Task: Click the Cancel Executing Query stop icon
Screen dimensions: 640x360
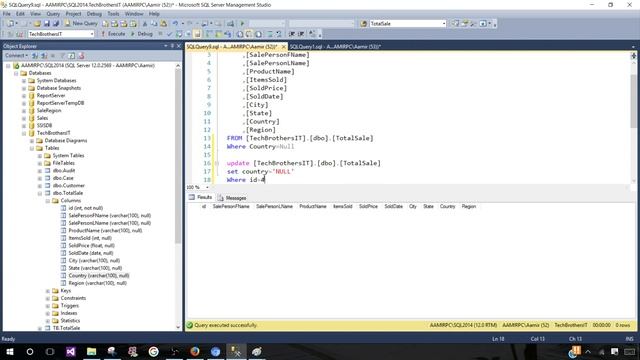Action: click(x=160, y=34)
